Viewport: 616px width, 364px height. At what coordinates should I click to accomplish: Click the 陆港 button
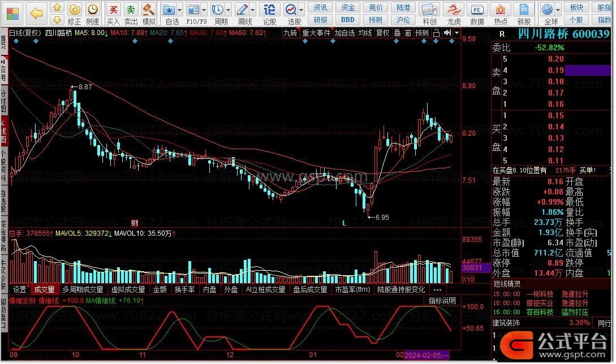point(403,7)
